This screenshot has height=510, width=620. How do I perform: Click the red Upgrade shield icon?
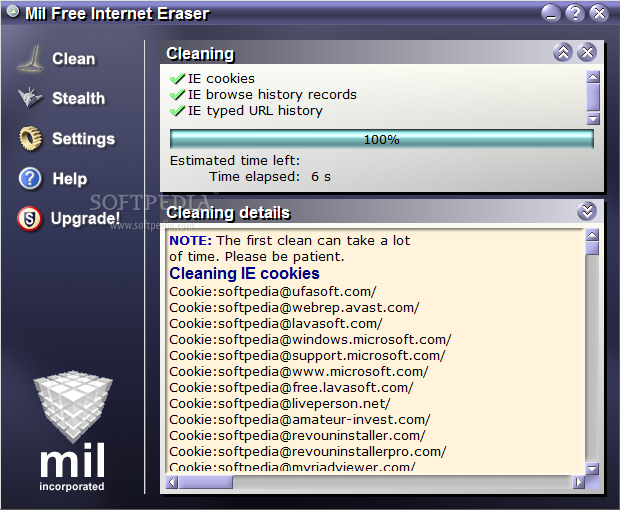pyautogui.click(x=30, y=218)
